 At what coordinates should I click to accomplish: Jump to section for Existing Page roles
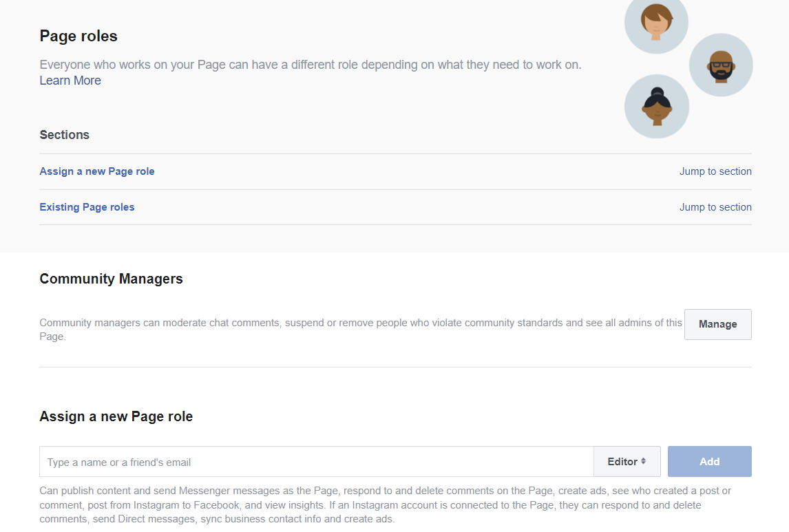(x=715, y=207)
